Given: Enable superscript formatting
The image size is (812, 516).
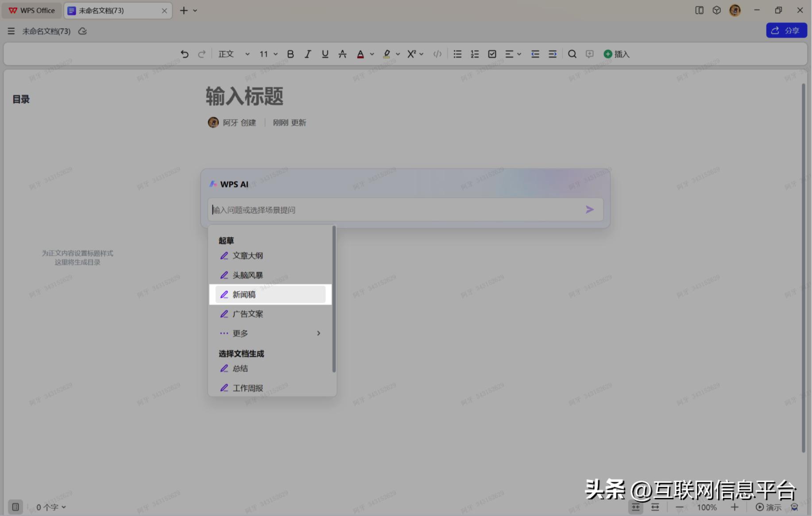Looking at the screenshot, I should 412,54.
